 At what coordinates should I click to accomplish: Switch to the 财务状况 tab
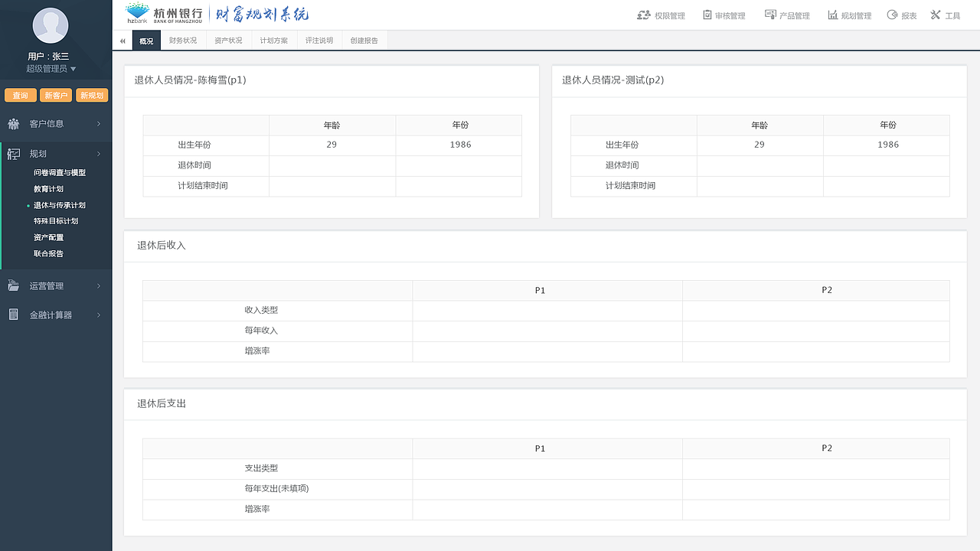183,41
